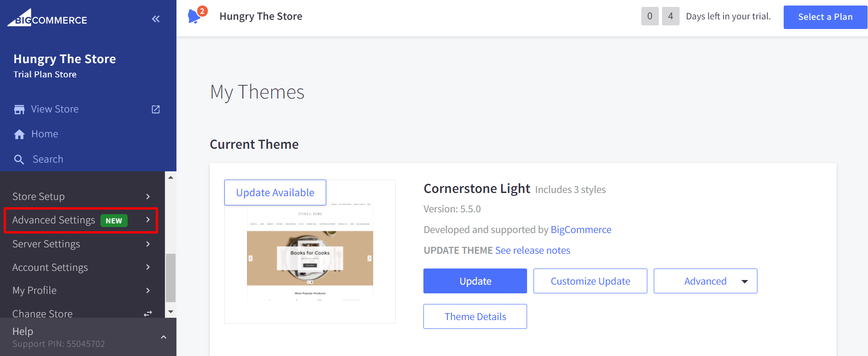Click the Search magnifier icon

[19, 159]
